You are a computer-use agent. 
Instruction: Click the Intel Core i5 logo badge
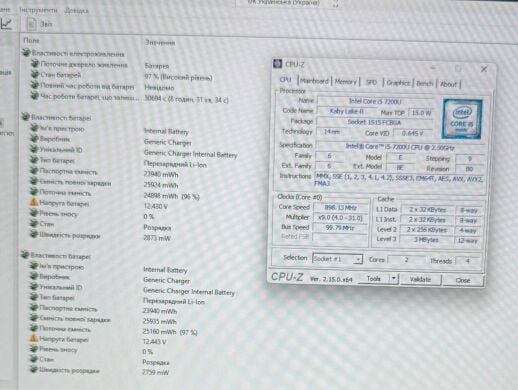click(462, 119)
